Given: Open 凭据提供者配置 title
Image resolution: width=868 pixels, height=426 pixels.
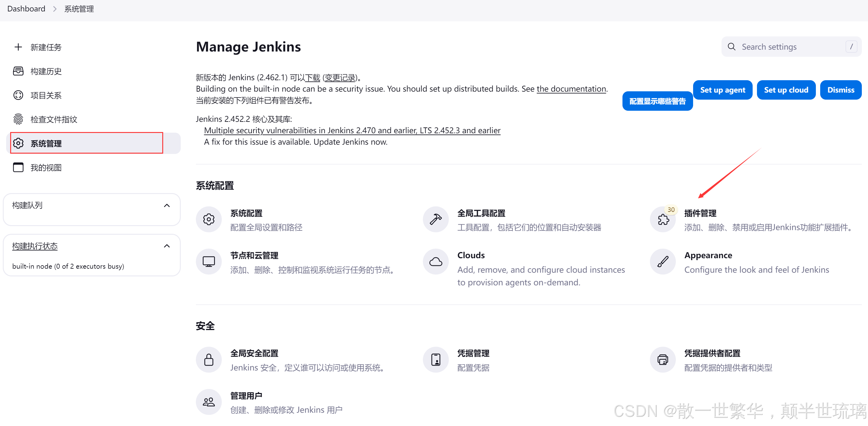Looking at the screenshot, I should 712,354.
